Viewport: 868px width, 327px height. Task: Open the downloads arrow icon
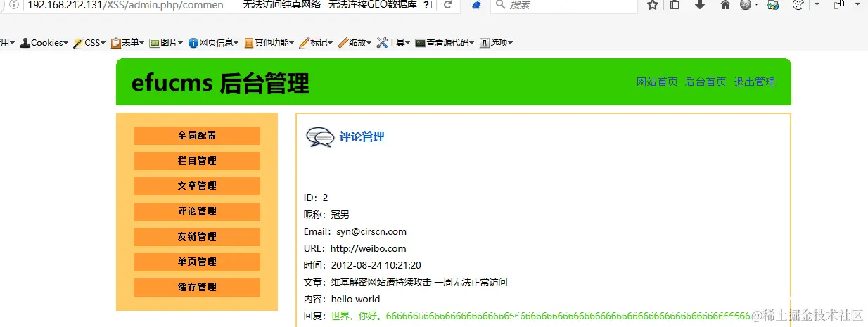point(700,5)
